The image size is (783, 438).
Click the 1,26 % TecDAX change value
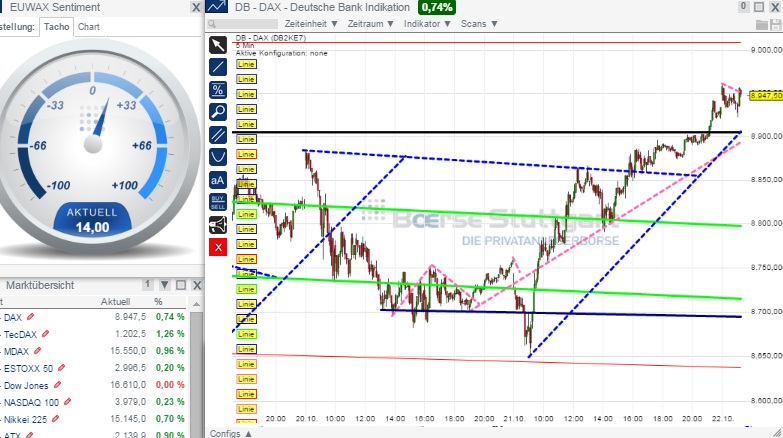point(170,334)
